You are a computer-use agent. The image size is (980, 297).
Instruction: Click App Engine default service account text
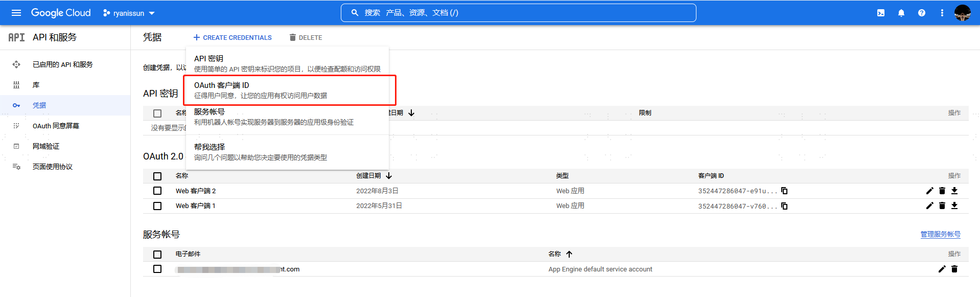click(600, 269)
